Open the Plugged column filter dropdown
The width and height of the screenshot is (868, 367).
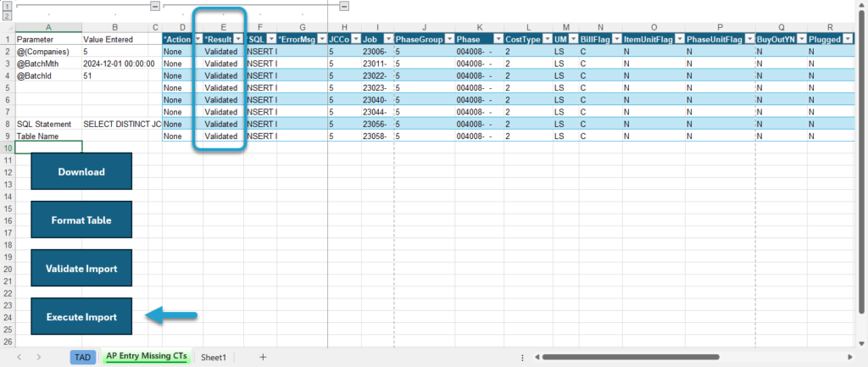(x=849, y=39)
